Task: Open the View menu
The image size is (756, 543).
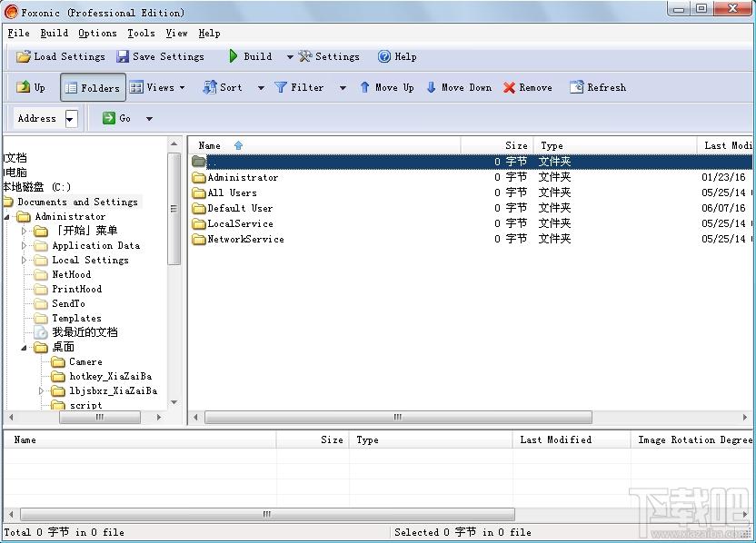Action: 176,34
